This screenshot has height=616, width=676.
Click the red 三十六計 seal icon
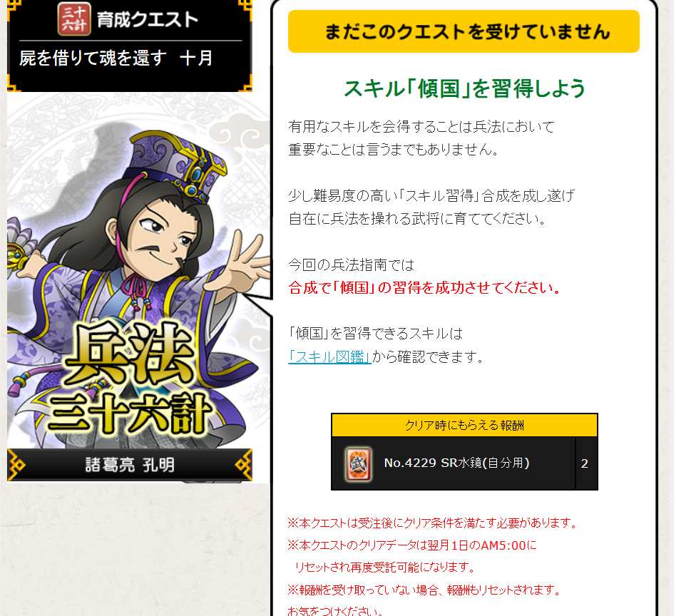tap(74, 19)
